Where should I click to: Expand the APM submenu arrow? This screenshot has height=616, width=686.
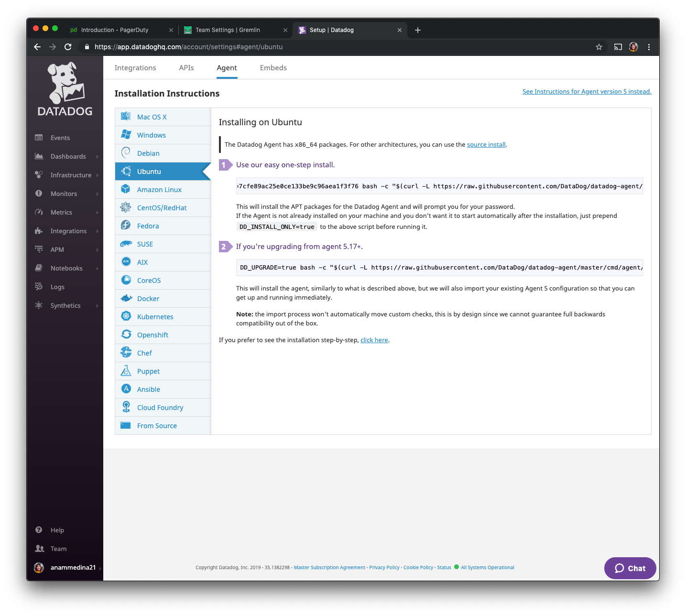pyautogui.click(x=97, y=250)
